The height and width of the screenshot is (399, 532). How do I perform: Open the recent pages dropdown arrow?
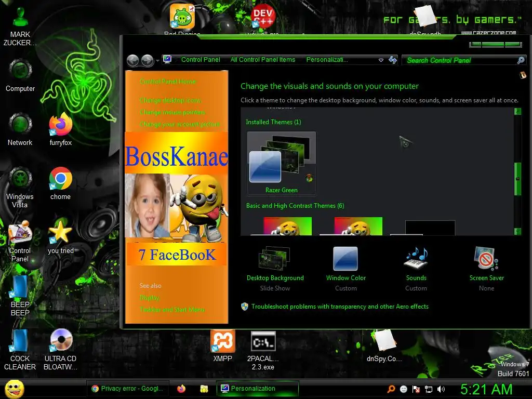pyautogui.click(x=157, y=61)
